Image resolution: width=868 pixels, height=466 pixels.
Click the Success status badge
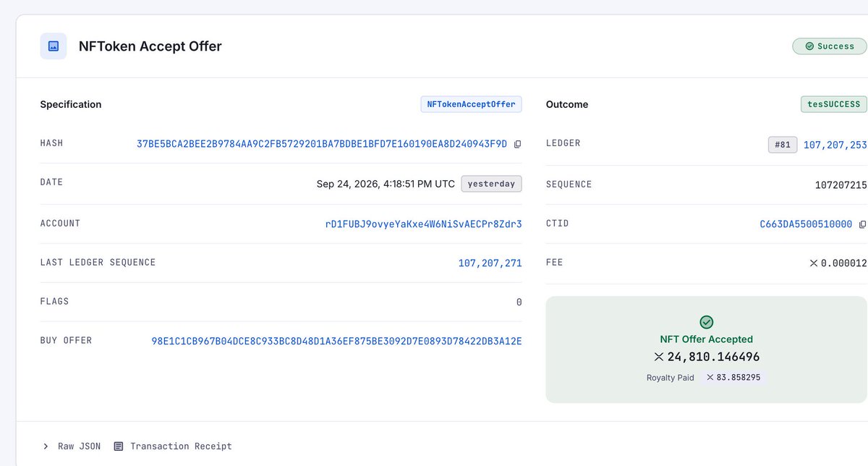829,46
